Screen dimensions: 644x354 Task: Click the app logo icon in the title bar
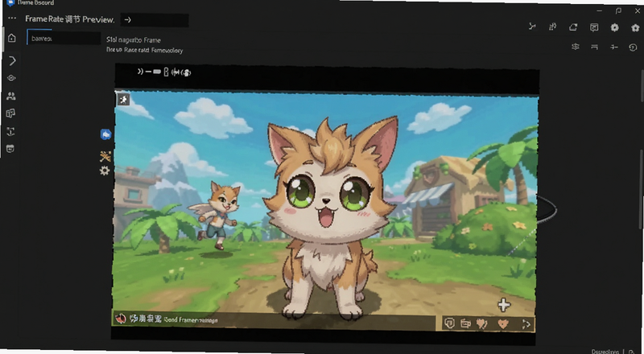pyautogui.click(x=10, y=3)
